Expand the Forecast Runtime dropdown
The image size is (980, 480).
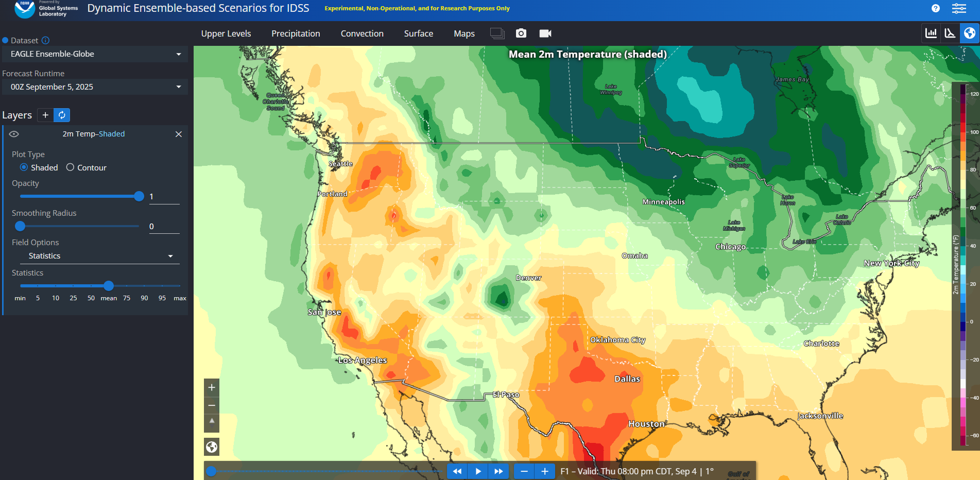tap(95, 87)
